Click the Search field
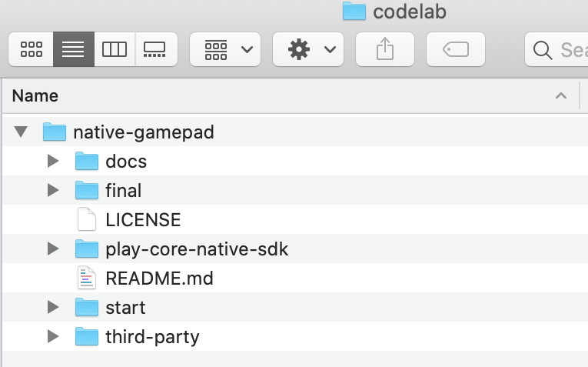The height and width of the screenshot is (367, 588). pyautogui.click(x=561, y=50)
